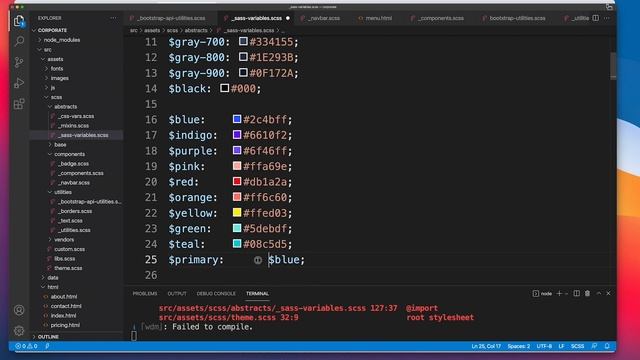The image size is (640, 360).
Task: Change end of line sequence LF
Action: point(561,346)
